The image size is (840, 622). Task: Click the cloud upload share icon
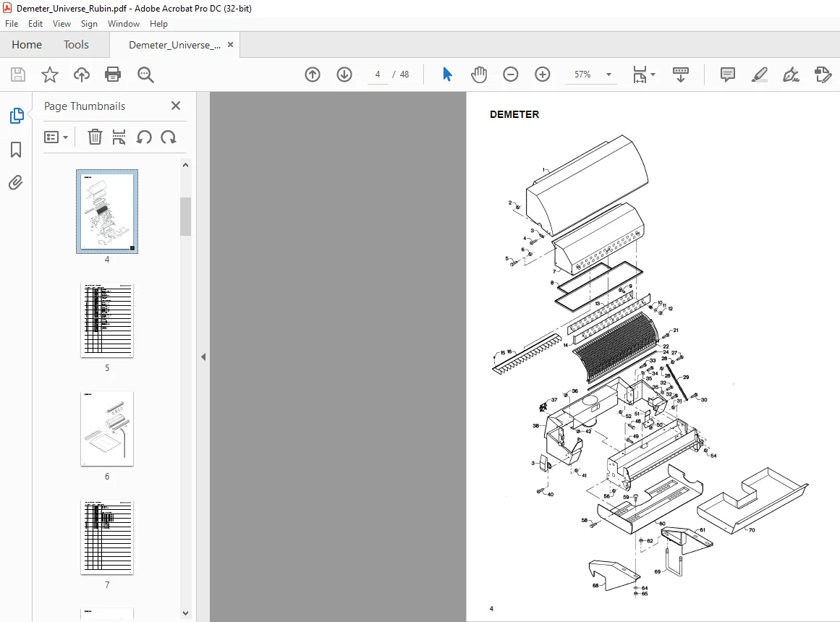[82, 74]
